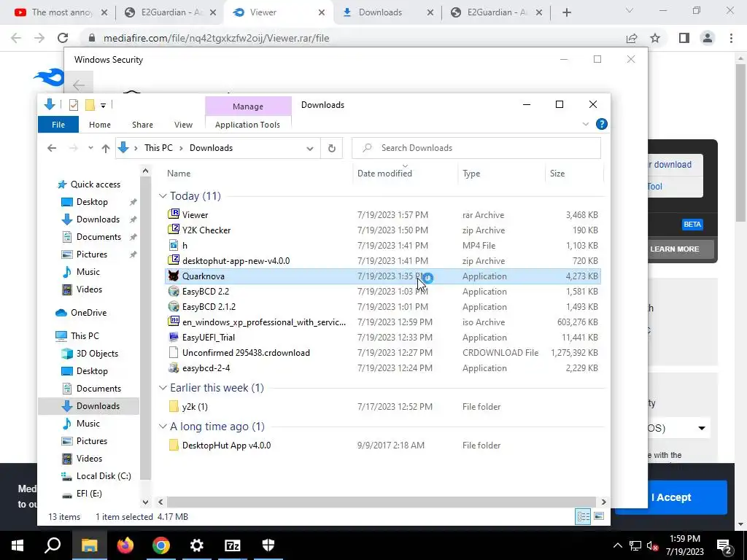
Task: Bookmark this page with star icon
Action: pos(656,38)
